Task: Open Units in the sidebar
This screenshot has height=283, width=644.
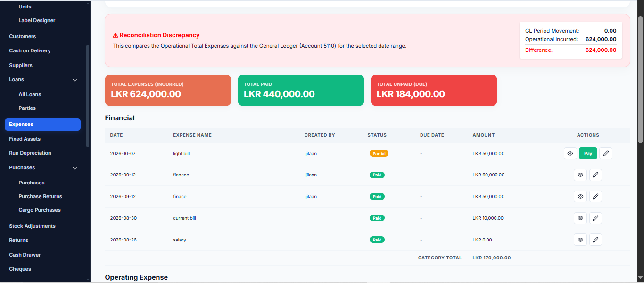Action: [25, 7]
